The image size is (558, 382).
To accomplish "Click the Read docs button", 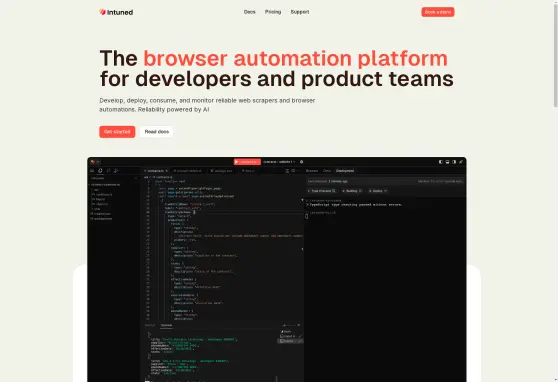I will pyautogui.click(x=157, y=132).
